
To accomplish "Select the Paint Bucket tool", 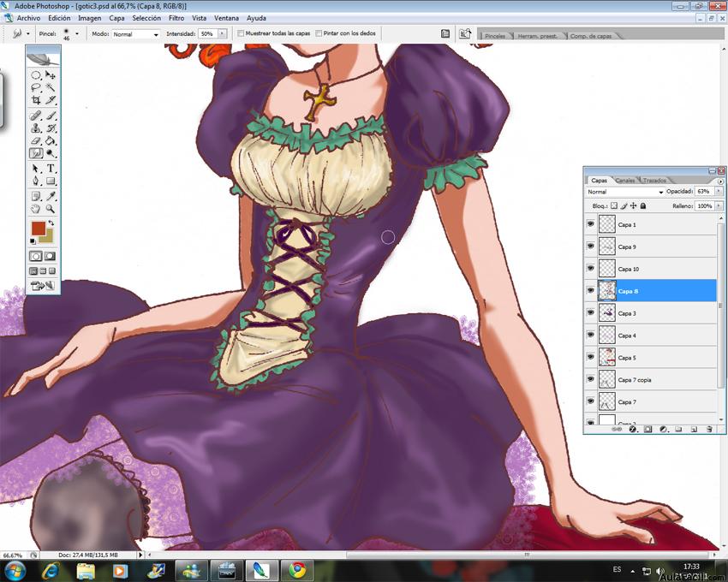I will point(51,140).
